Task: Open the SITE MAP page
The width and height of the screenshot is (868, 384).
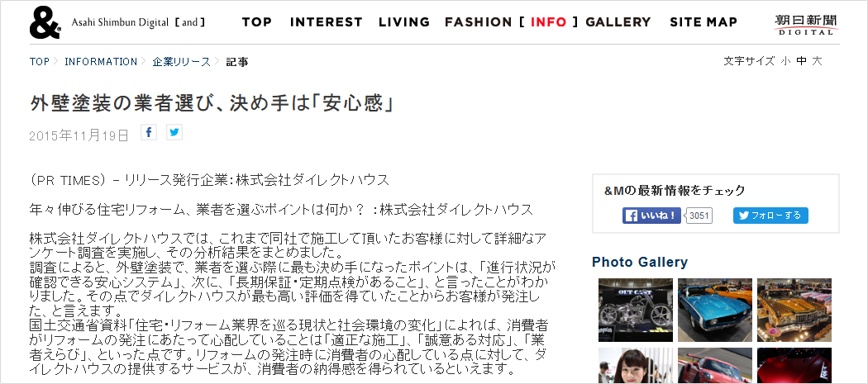Action: pos(703,22)
